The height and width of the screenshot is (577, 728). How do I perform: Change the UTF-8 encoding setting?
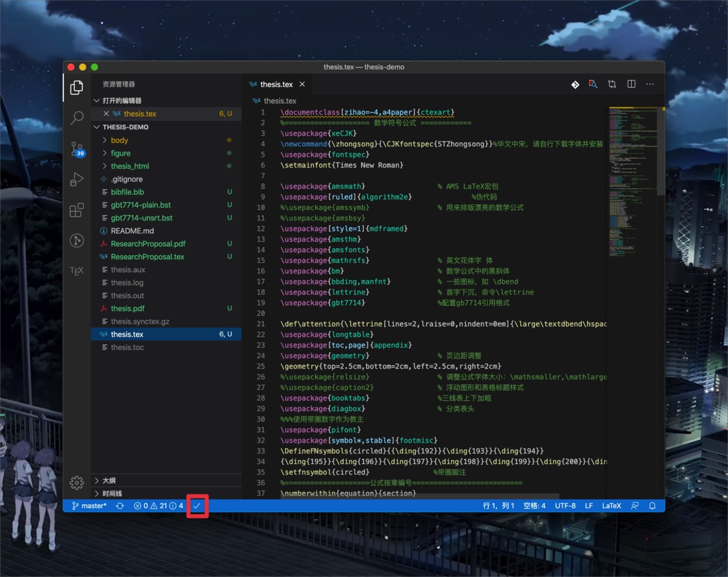click(x=565, y=506)
